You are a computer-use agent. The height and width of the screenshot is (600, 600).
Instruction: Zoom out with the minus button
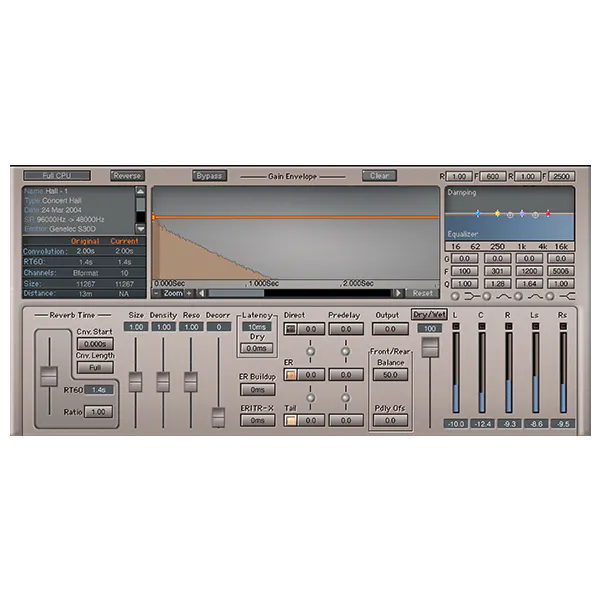point(156,293)
